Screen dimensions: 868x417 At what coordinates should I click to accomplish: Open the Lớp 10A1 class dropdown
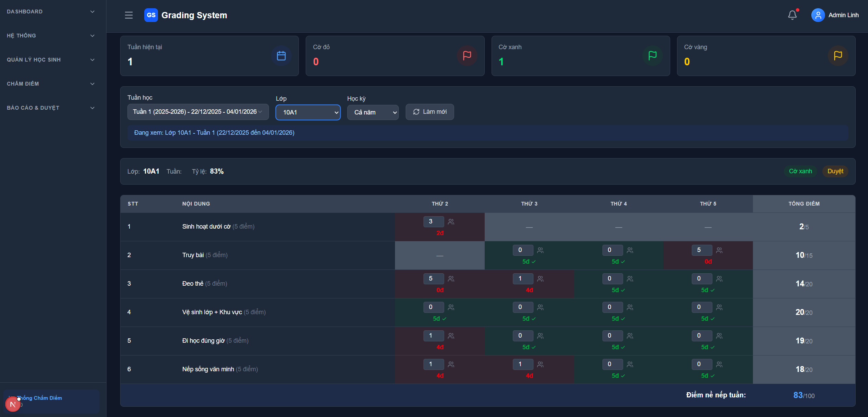tap(308, 112)
